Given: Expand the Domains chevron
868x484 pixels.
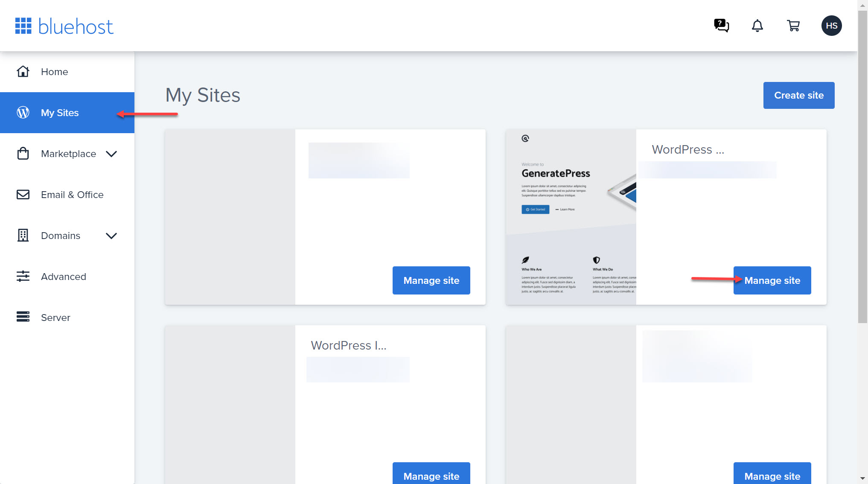Looking at the screenshot, I should (111, 236).
